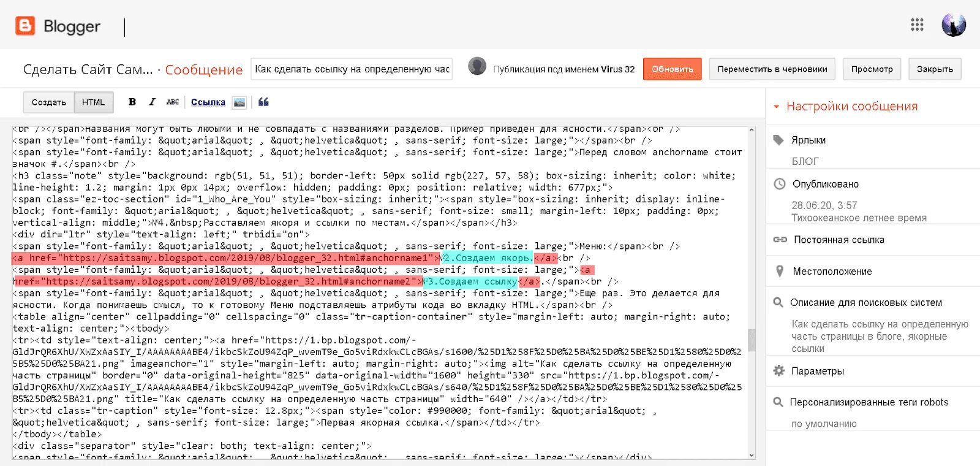Open the account avatar menu

[x=954, y=25]
